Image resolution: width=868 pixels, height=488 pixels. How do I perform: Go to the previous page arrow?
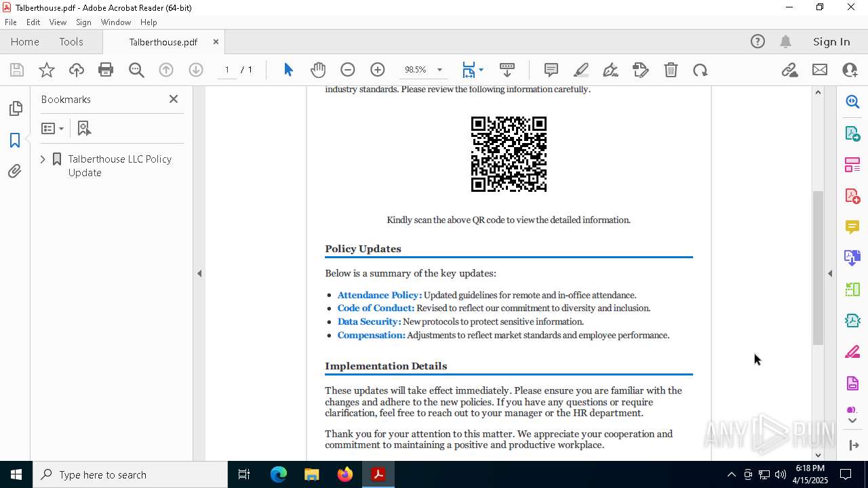pyautogui.click(x=166, y=70)
